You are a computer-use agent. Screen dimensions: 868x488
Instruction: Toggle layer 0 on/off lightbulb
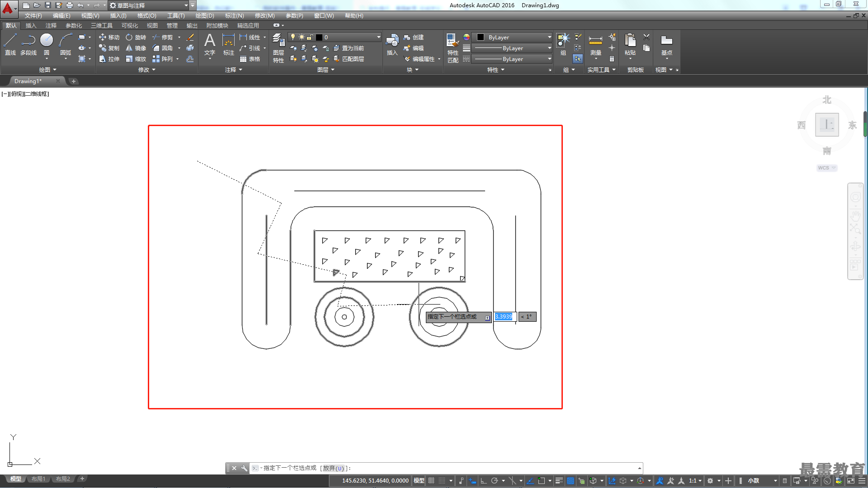tap(292, 37)
